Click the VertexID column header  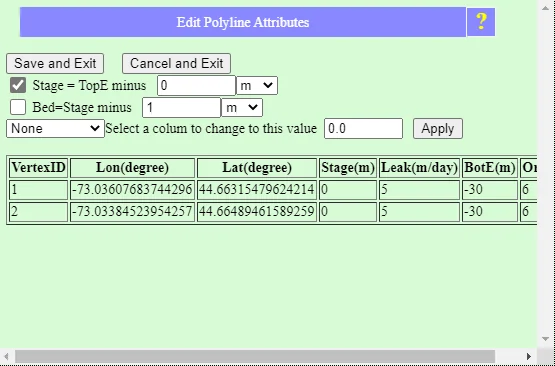click(39, 168)
